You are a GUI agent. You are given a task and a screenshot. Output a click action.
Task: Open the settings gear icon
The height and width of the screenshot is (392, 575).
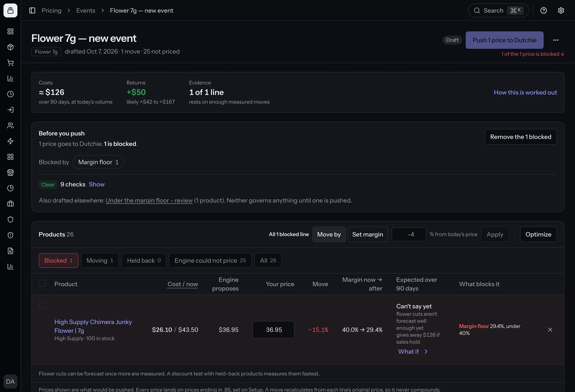(561, 10)
